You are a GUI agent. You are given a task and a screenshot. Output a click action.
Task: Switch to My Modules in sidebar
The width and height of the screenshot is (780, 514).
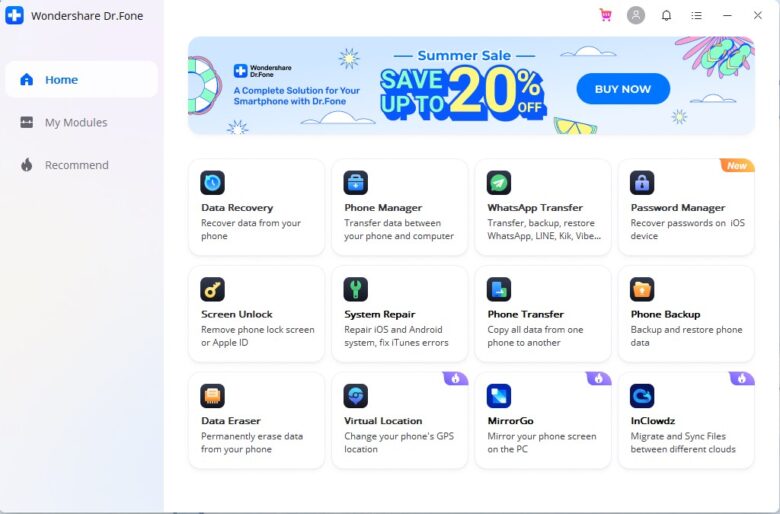click(75, 122)
